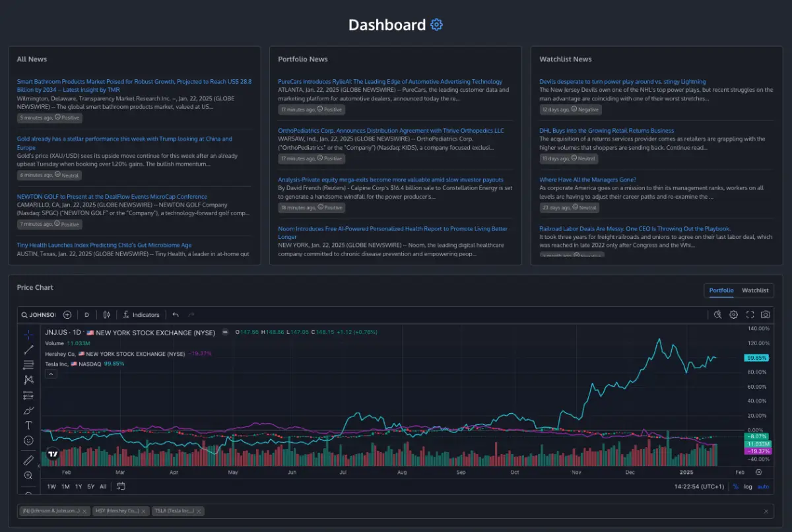
Task: Select the brush drawing tool
Action: pos(28,411)
